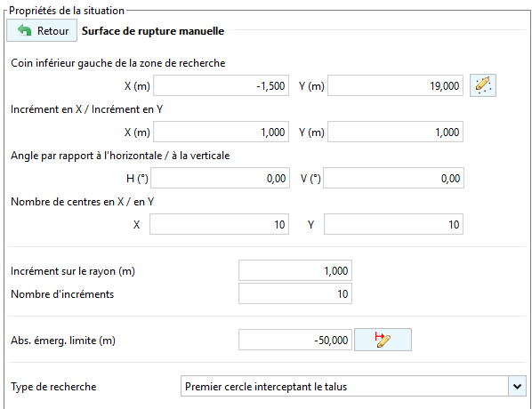Select the 'Premier cercle interceptant le talus' combo box
532x409 pixels.
[x=353, y=386]
